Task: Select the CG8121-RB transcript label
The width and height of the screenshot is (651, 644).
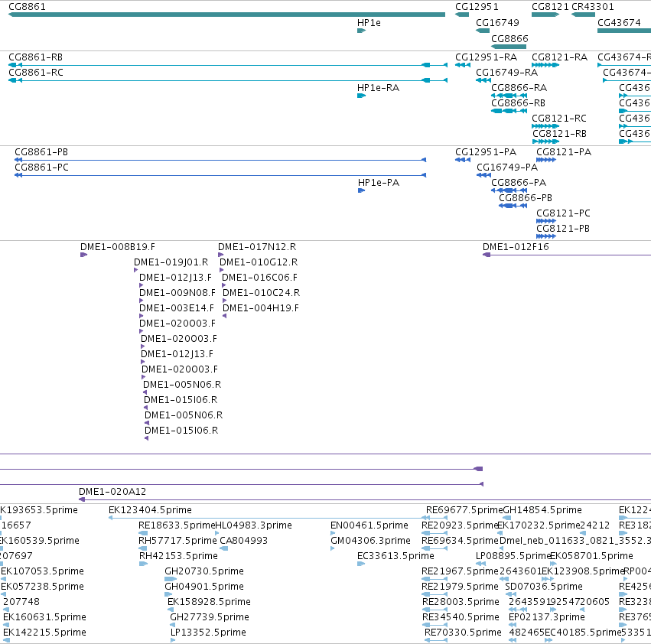Action: pyautogui.click(x=560, y=134)
